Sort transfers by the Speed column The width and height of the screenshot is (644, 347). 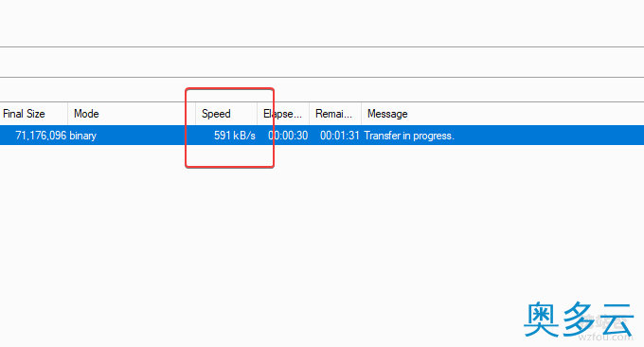pos(226,114)
